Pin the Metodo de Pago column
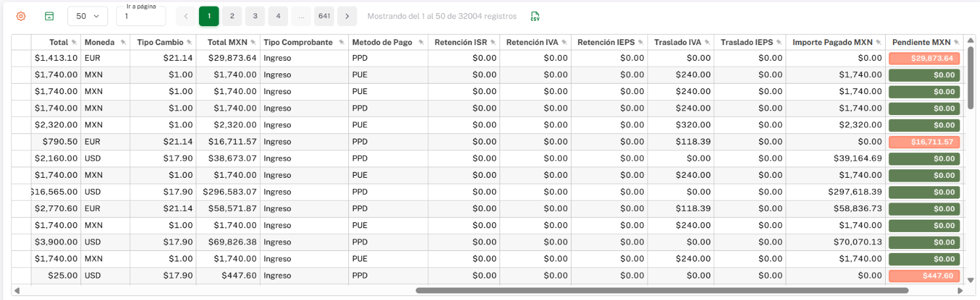This screenshot has height=300, width=980. coord(420,42)
